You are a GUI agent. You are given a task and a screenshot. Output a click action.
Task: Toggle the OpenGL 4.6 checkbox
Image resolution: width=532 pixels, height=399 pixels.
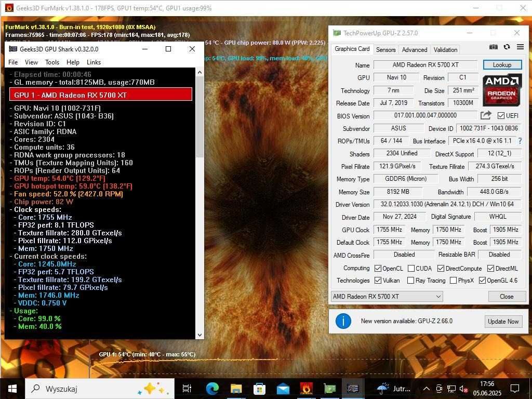pos(482,280)
